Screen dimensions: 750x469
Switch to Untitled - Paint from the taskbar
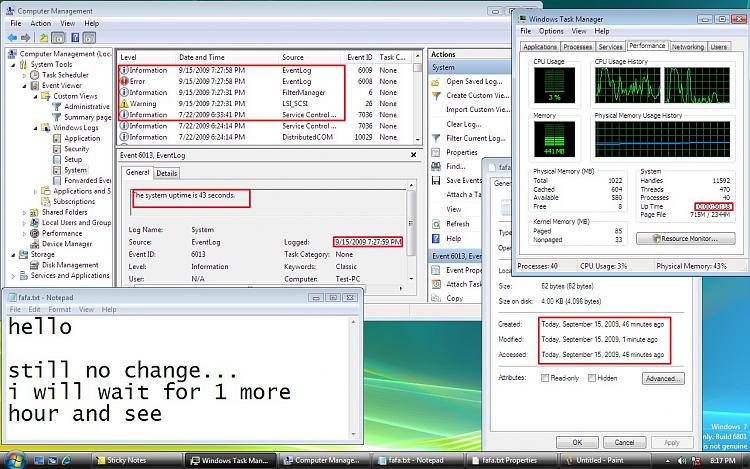(606, 460)
